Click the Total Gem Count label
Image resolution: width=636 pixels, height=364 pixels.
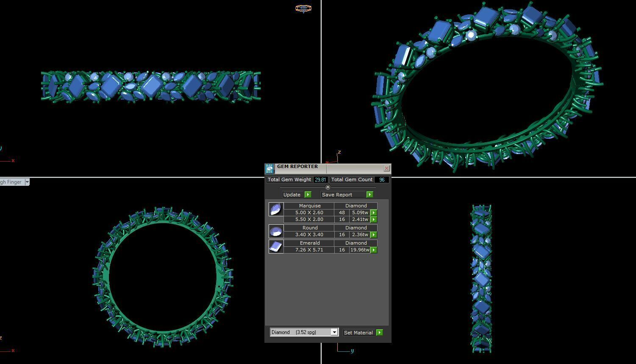352,179
